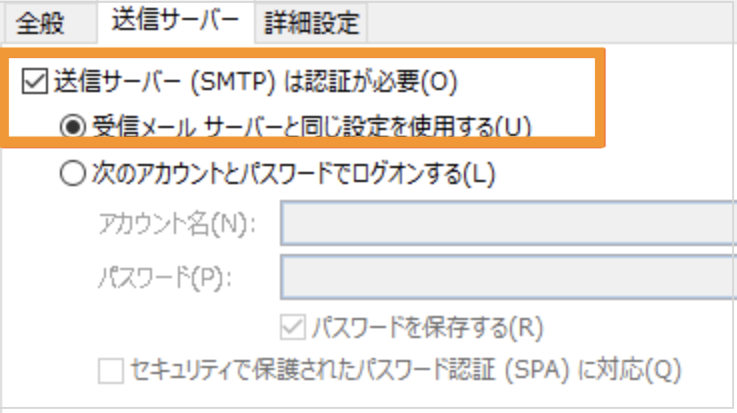Click the blank panel area below the SPA option
The height and width of the screenshot is (413, 737).
[400, 398]
